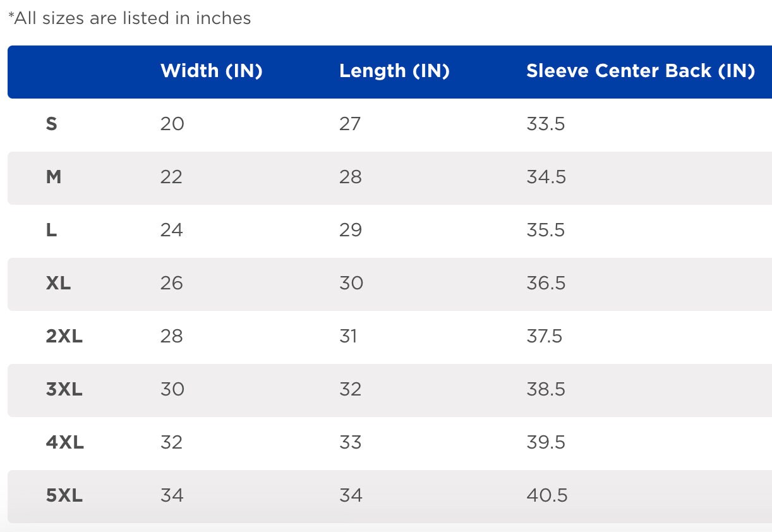Screen dimensions: 772x532
Task: Click the Length (IN) column header
Action: 394,71
